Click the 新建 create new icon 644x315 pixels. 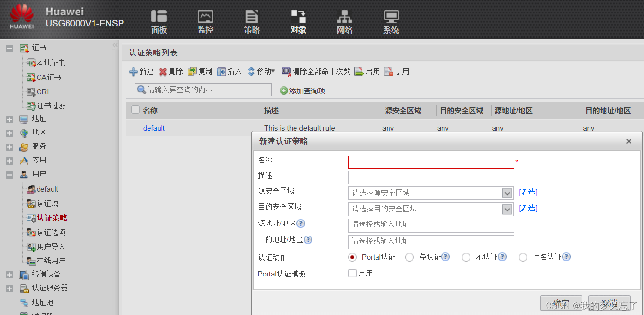pyautogui.click(x=141, y=71)
